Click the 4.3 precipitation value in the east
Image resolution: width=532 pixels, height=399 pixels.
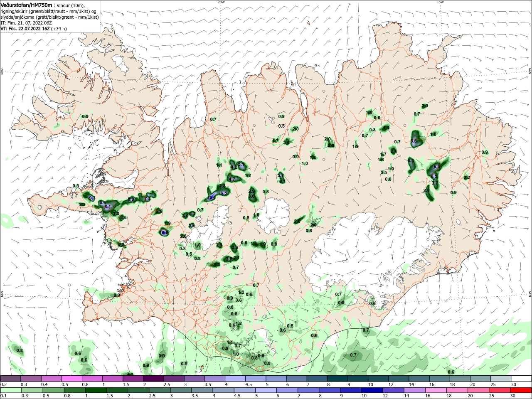coord(411,160)
